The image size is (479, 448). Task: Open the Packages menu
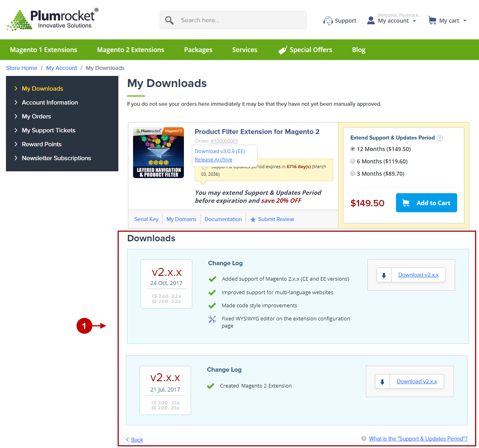tap(198, 50)
